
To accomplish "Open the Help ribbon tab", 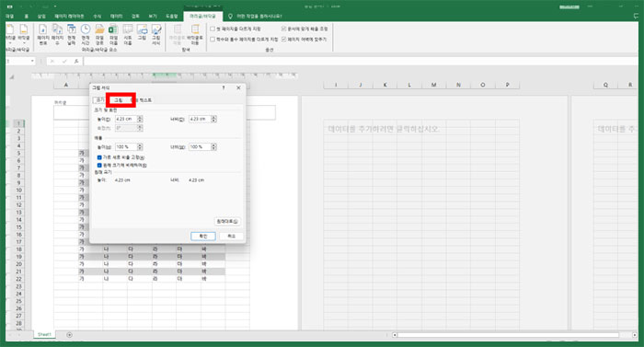I will pyautogui.click(x=172, y=16).
